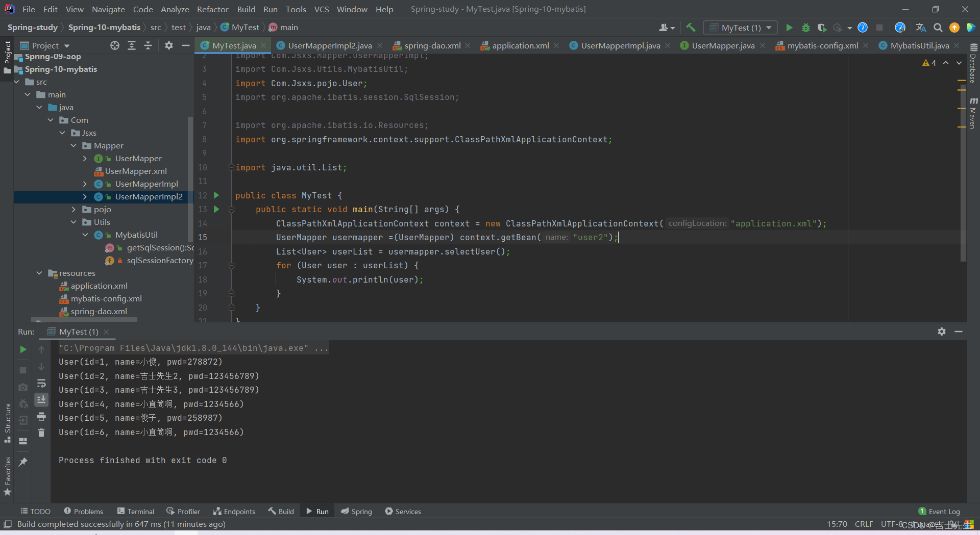Select application.xml in project tree

(x=99, y=286)
